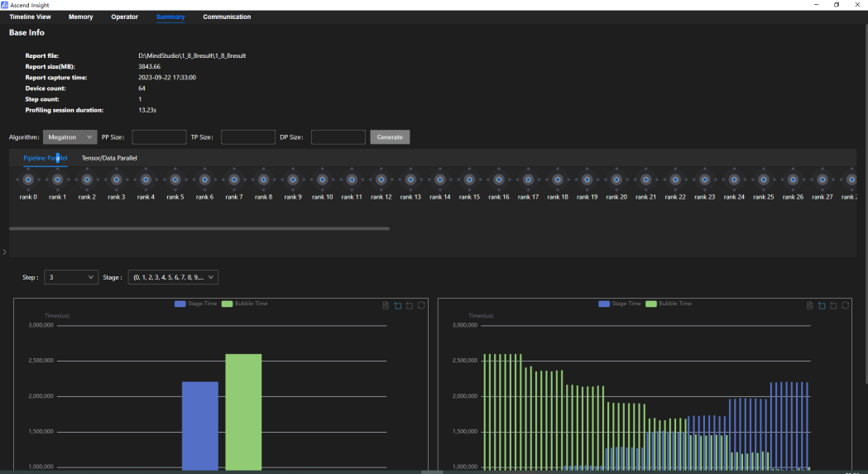This screenshot has width=868, height=474.
Task: Activate zoom tool on right chart
Action: pyautogui.click(x=822, y=306)
